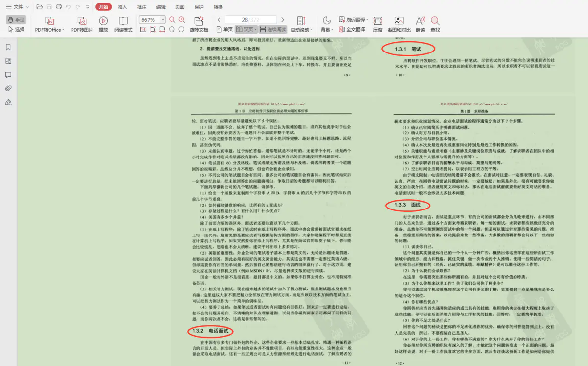Click heading 1.3.1 笔试
Screen dimensions: 588x366
click(x=408, y=49)
